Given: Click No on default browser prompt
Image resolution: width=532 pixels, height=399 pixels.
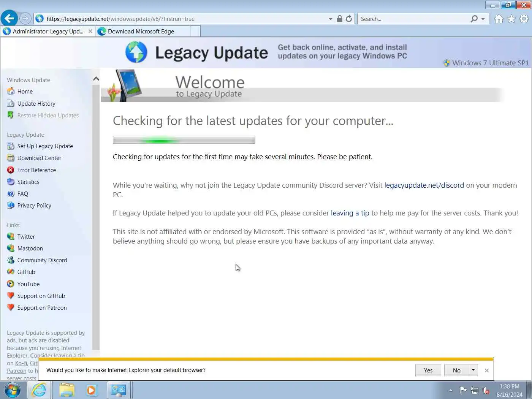Looking at the screenshot, I should (x=457, y=370).
